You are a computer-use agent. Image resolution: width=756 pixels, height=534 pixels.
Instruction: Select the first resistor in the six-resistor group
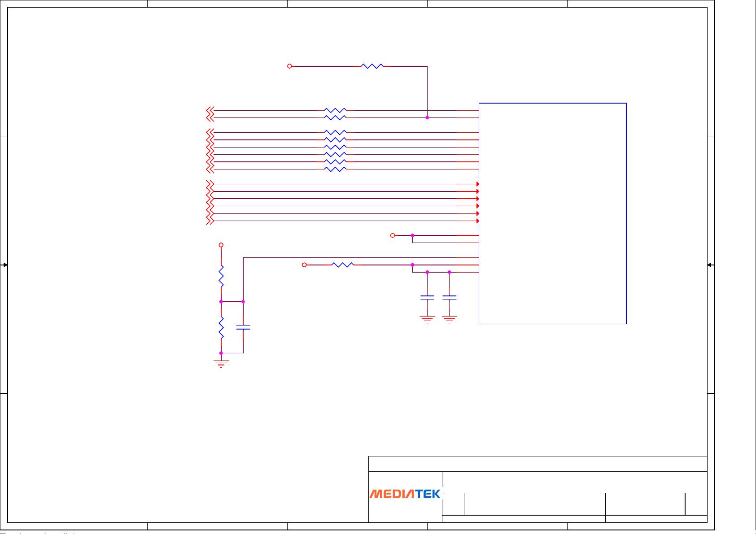point(335,132)
